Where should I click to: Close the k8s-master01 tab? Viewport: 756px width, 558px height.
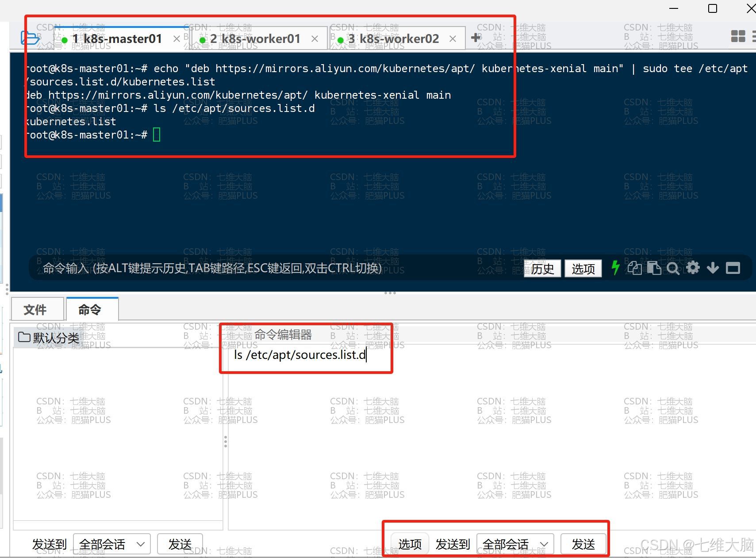click(177, 39)
